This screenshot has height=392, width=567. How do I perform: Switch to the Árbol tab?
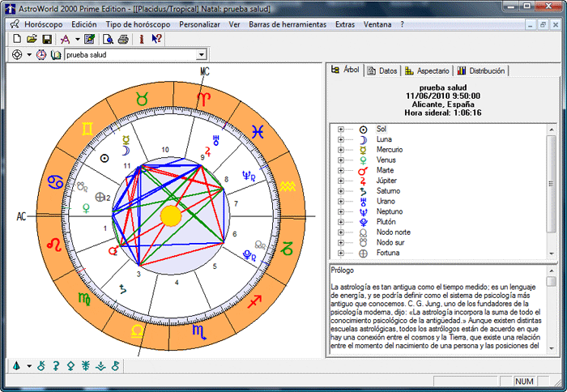(x=346, y=70)
